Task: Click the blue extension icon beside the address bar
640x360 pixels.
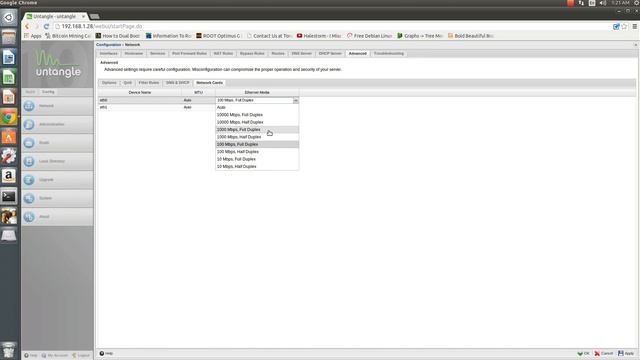Action: click(616, 27)
